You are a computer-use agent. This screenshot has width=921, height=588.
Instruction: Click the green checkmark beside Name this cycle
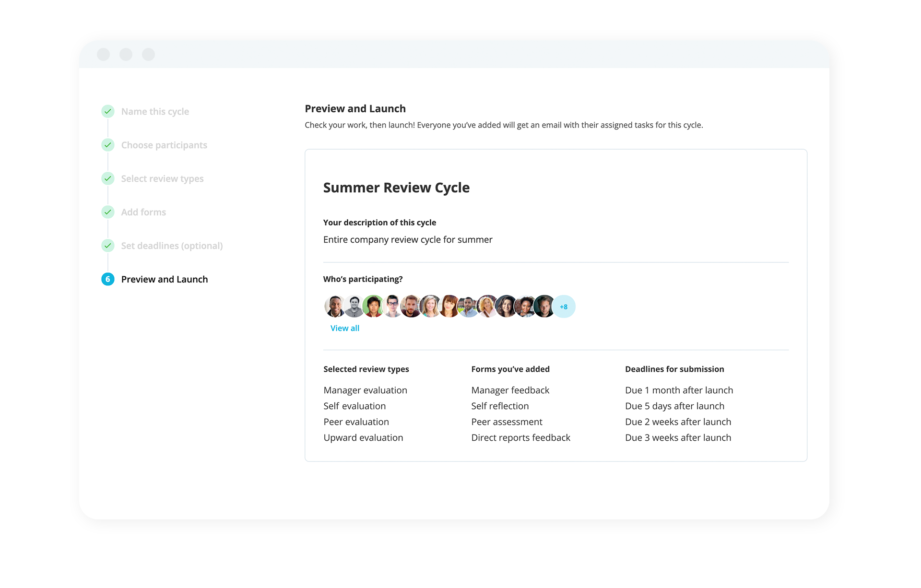tap(108, 111)
